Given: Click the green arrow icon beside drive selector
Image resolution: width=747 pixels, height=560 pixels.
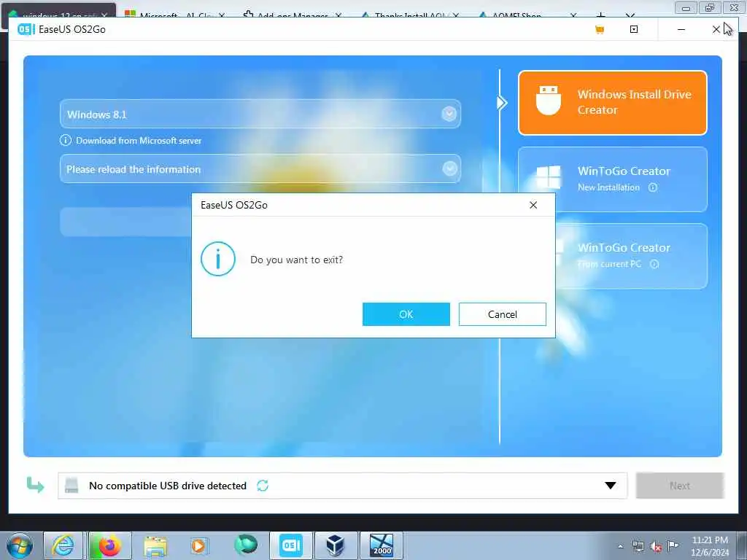Looking at the screenshot, I should tap(35, 485).
